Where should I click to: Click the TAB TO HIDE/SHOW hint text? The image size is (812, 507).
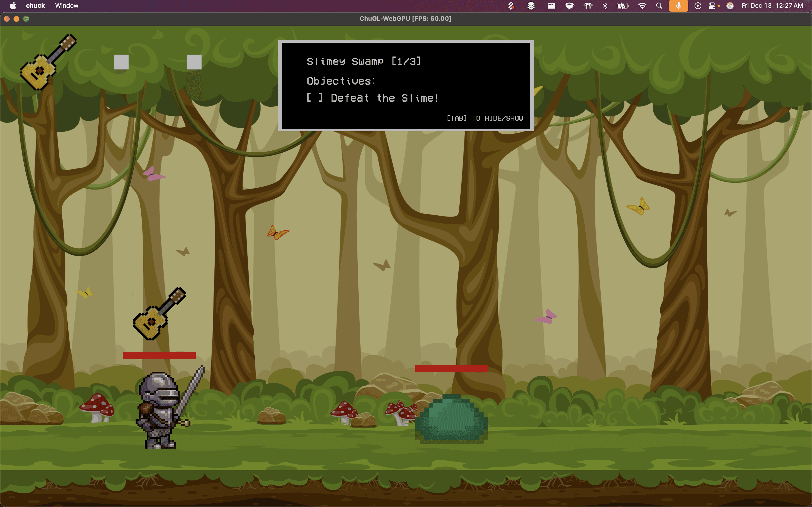coord(485,118)
